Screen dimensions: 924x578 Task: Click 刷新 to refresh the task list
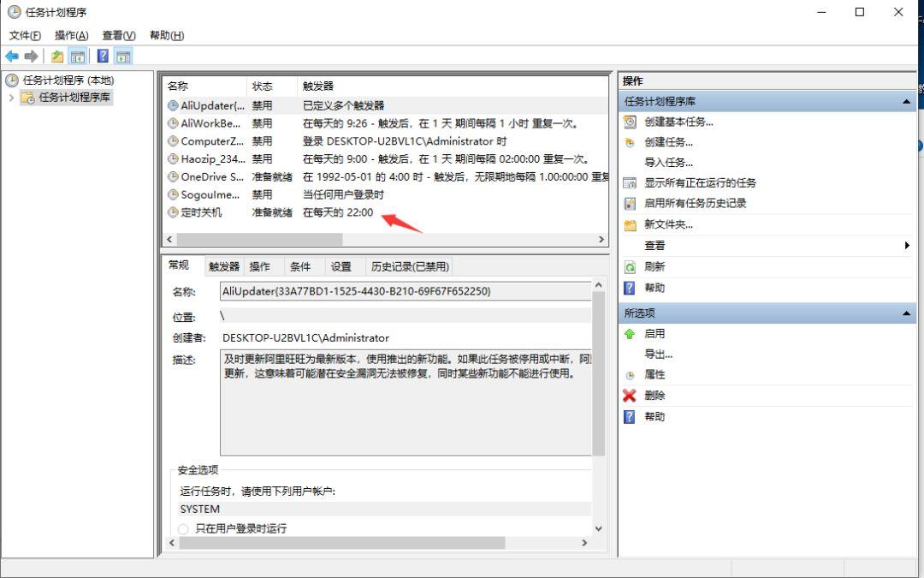click(653, 266)
